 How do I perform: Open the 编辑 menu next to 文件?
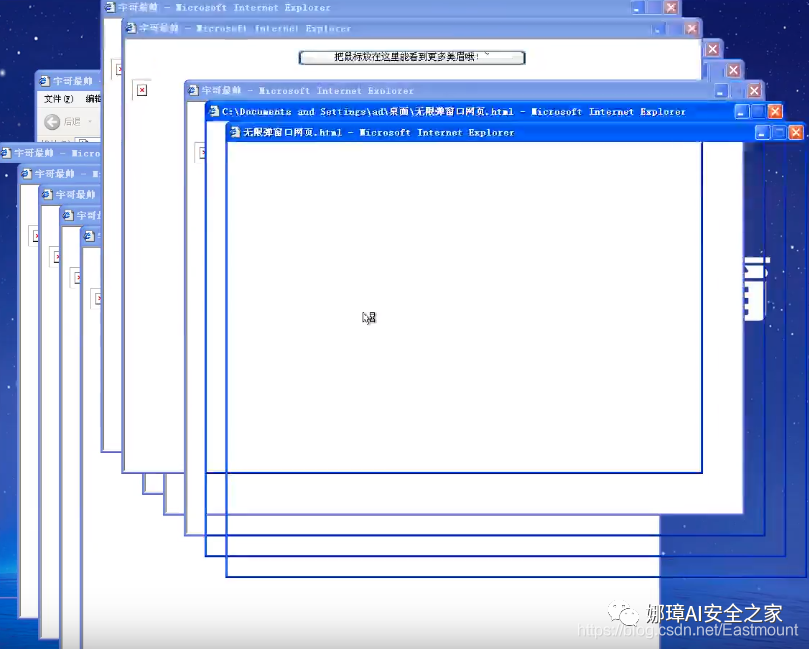point(93,99)
